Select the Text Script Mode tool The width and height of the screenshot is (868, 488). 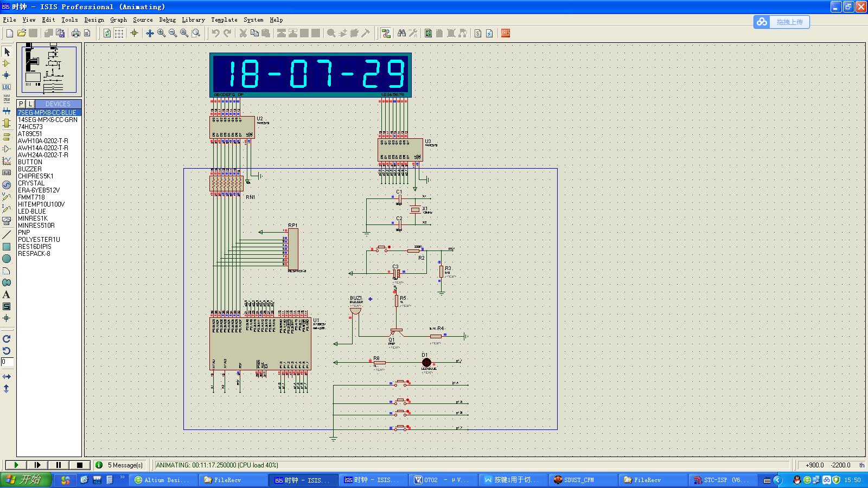click(x=7, y=99)
